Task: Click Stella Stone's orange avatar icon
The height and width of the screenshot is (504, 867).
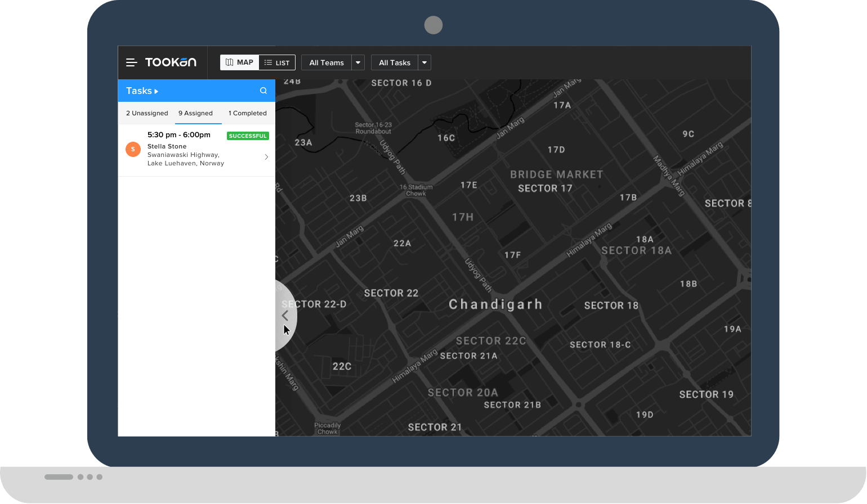Action: click(133, 149)
